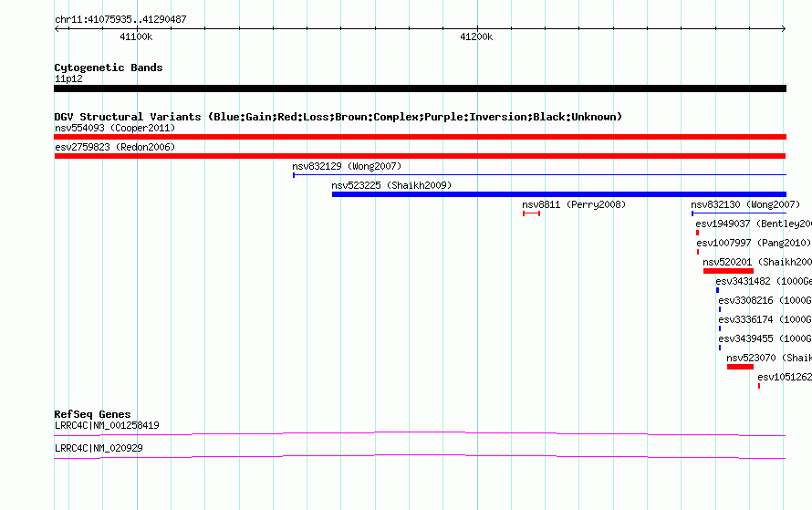Select the thick blue nsv523225 gain bar
The height and width of the screenshot is (510, 812).
[559, 194]
